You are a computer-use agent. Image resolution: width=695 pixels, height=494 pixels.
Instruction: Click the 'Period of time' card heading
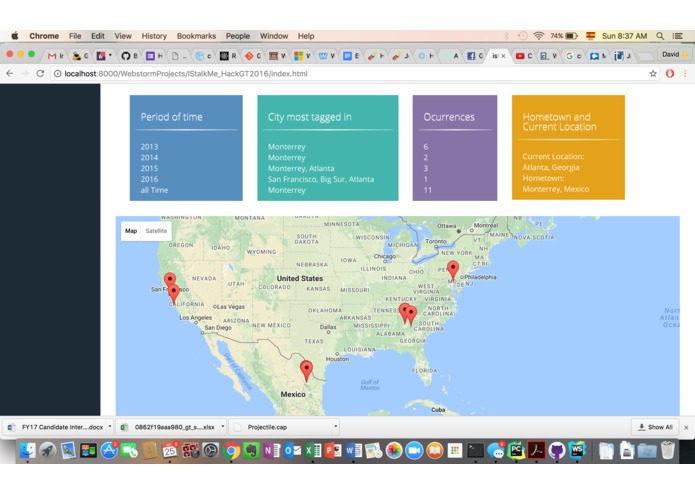[x=172, y=117]
